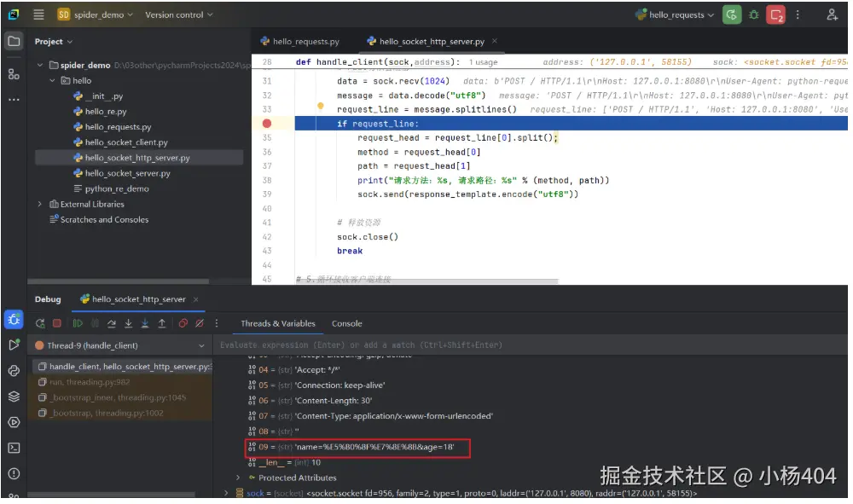Select handle_client stack frame

click(x=123, y=367)
